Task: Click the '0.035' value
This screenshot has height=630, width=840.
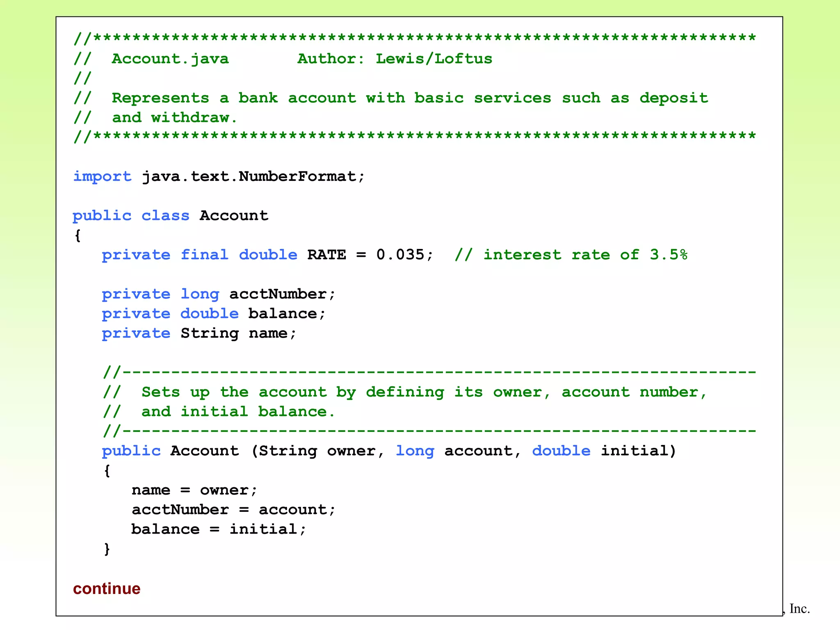Action: (400, 255)
